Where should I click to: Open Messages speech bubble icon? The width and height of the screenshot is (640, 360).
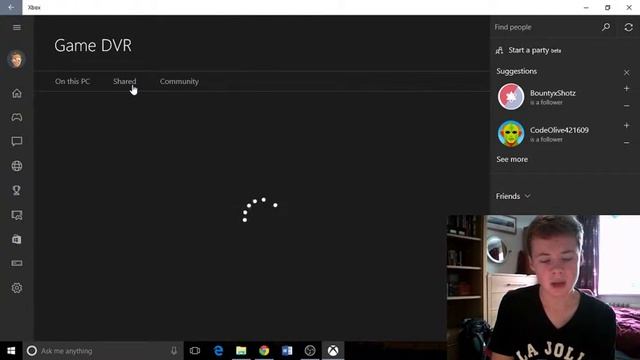[17, 142]
